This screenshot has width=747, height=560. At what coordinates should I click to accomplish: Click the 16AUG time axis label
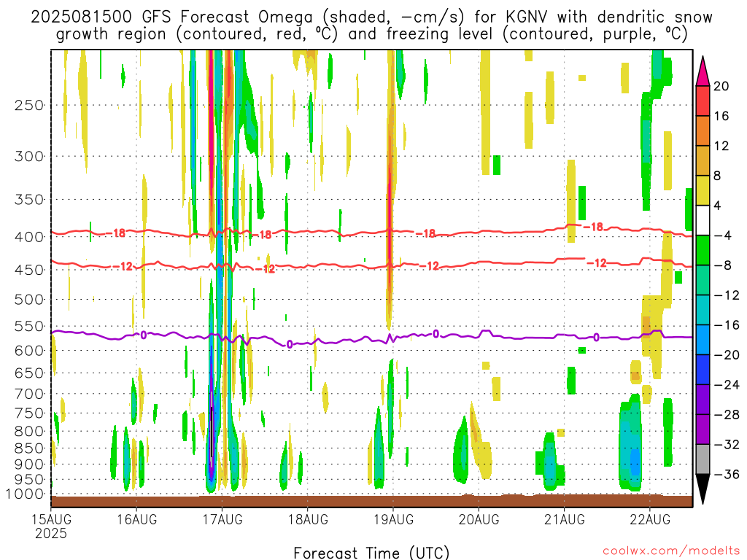tap(136, 519)
